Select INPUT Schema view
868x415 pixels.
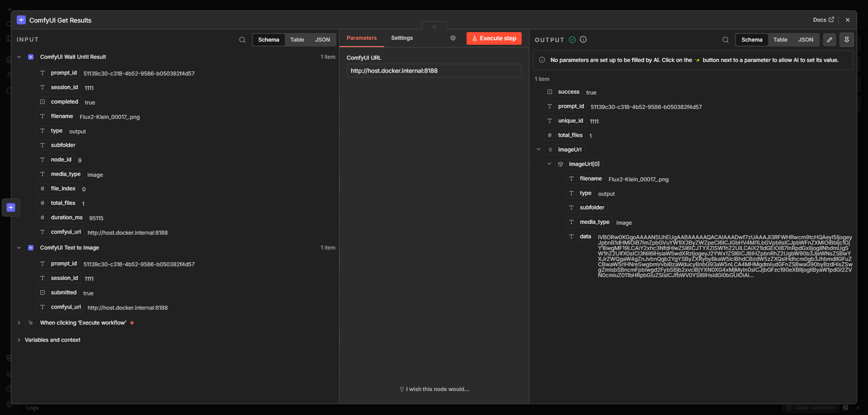coord(269,40)
